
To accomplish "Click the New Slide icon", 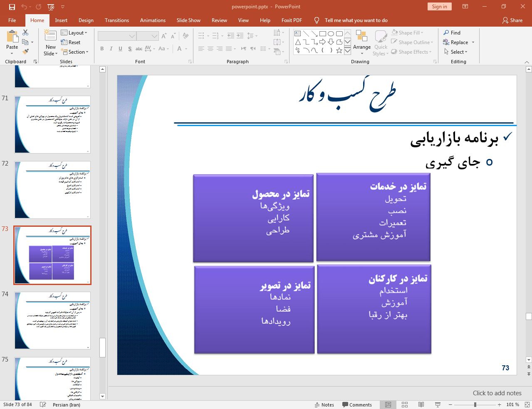I will 50,36.
